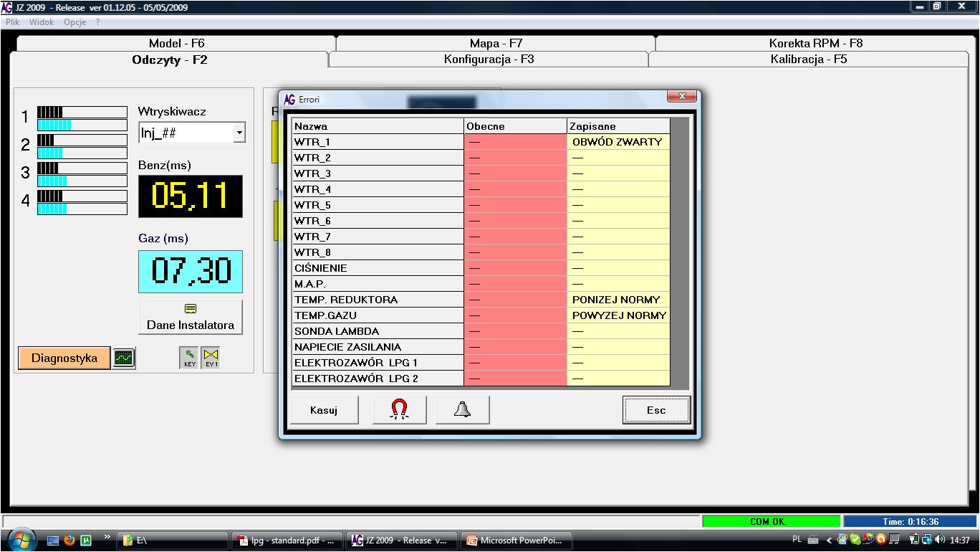Screen dimensions: 980x552
Task: Open the Microsoft PowerPoint taskbar button
Action: (x=517, y=541)
